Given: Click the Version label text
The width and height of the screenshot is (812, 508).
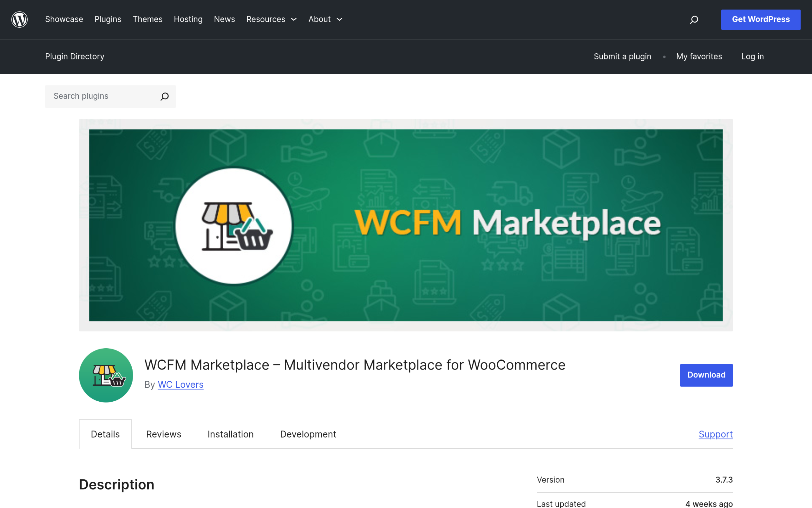Looking at the screenshot, I should click(x=551, y=480).
